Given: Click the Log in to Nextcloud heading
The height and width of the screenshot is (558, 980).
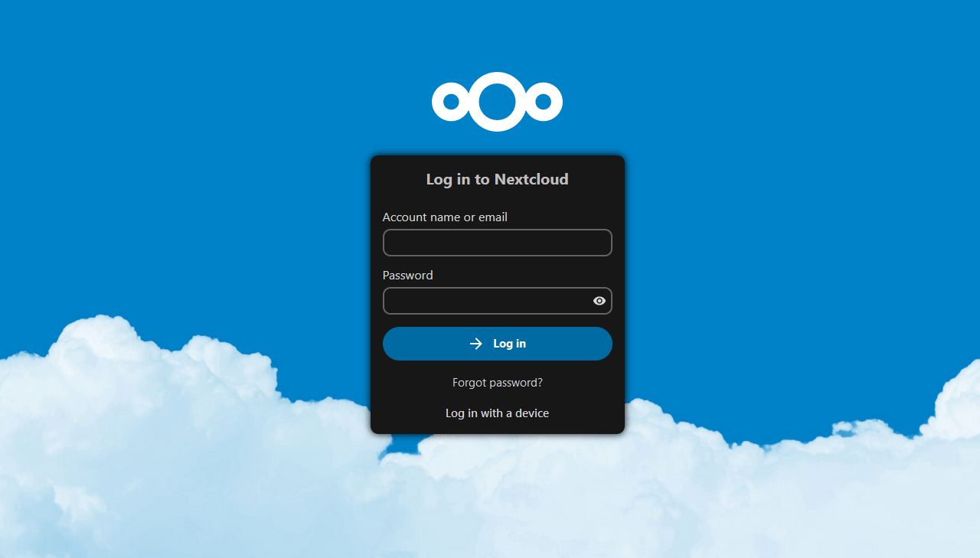Looking at the screenshot, I should (x=497, y=178).
